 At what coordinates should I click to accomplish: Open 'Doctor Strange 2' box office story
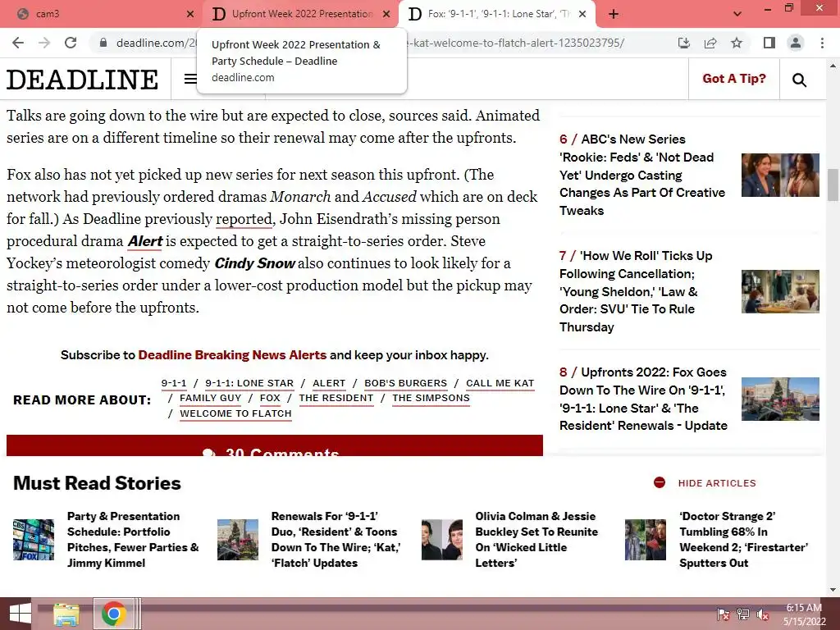[743, 540]
